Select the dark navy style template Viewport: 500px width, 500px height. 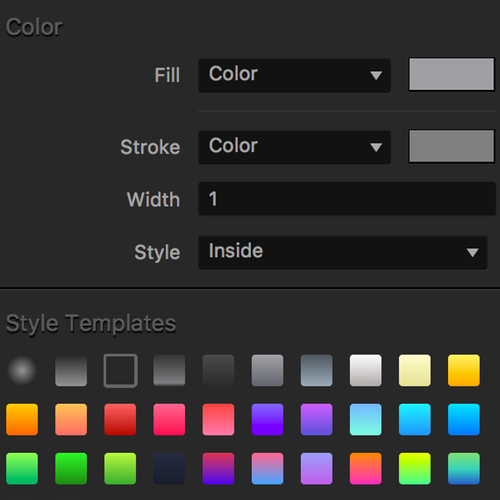coord(169,468)
